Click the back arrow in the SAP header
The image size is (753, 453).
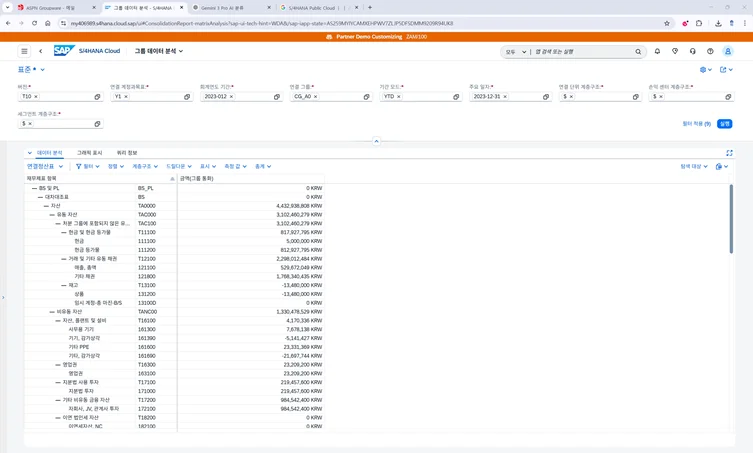click(x=41, y=51)
